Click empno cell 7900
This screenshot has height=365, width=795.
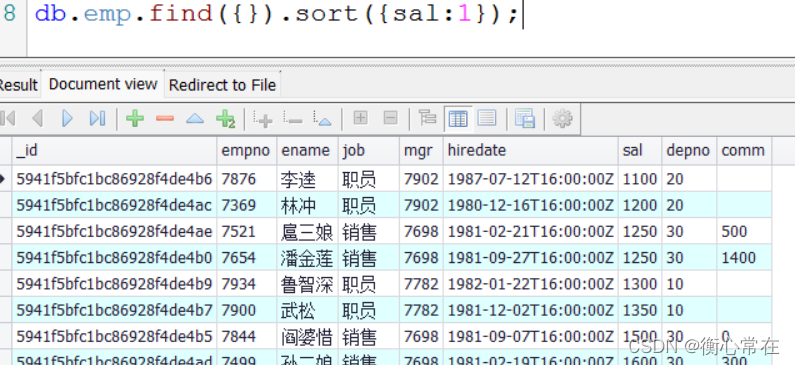246,311
